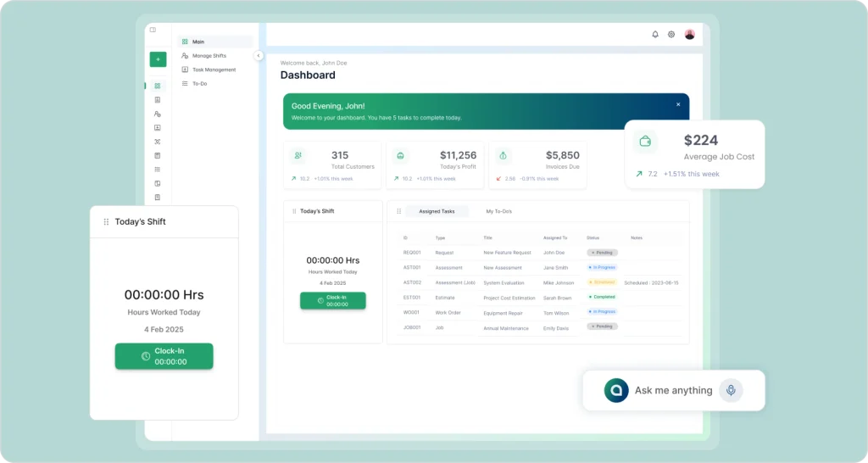Click the $11,256 Today's Profit value
The height and width of the screenshot is (463, 868).
pos(458,155)
